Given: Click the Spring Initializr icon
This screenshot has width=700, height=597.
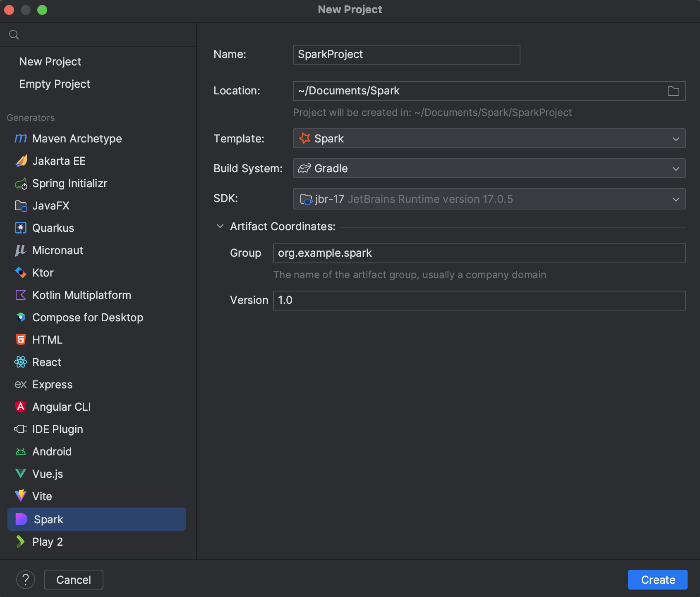Looking at the screenshot, I should 21,183.
